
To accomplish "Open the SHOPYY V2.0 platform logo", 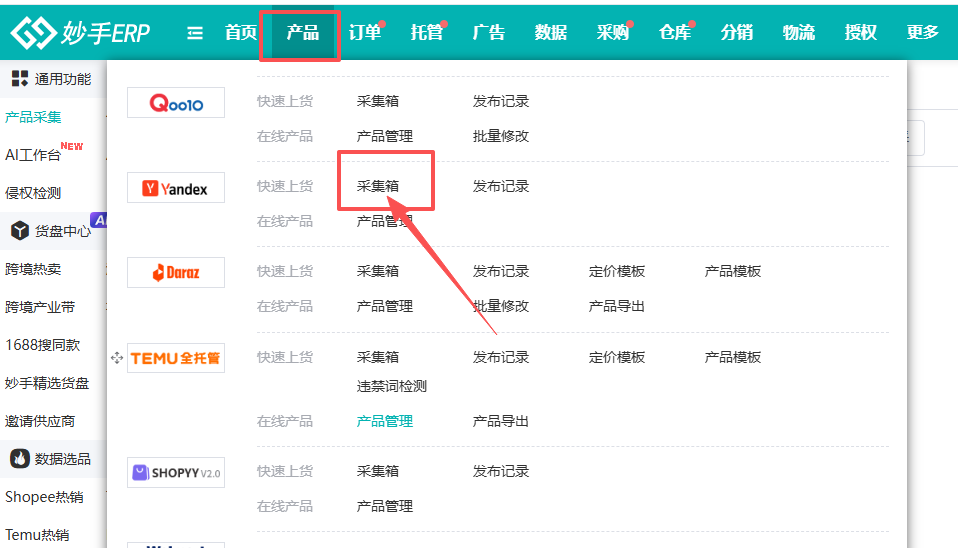I will click(176, 473).
